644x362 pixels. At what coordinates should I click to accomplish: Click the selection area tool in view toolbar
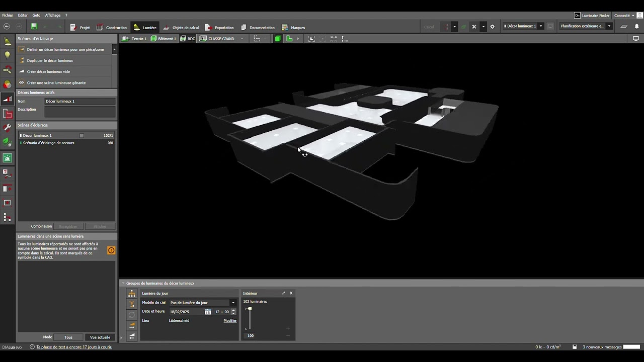coord(257,39)
